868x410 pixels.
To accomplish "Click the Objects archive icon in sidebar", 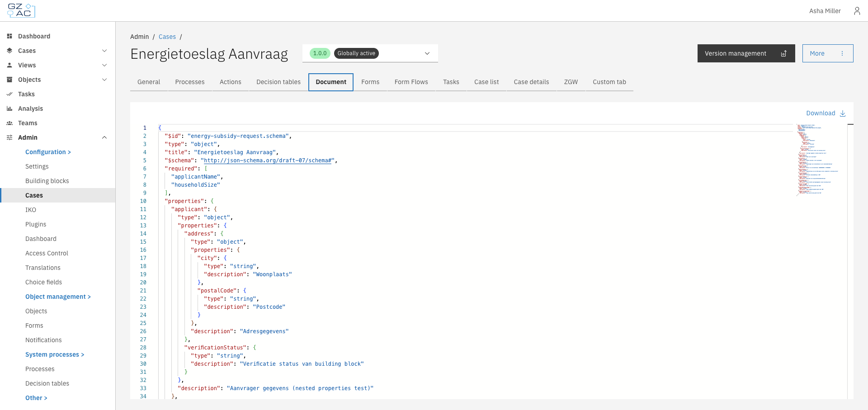I will pos(9,80).
